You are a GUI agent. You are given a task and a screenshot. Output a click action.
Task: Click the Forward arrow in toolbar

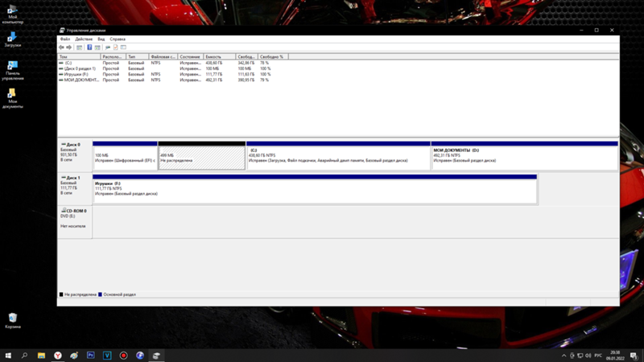click(69, 47)
